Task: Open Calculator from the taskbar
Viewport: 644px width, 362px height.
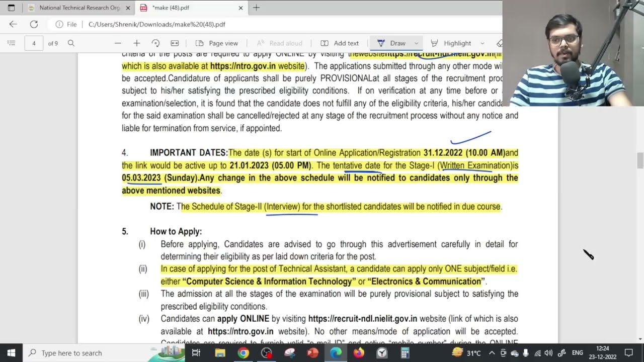Action: tap(405, 353)
